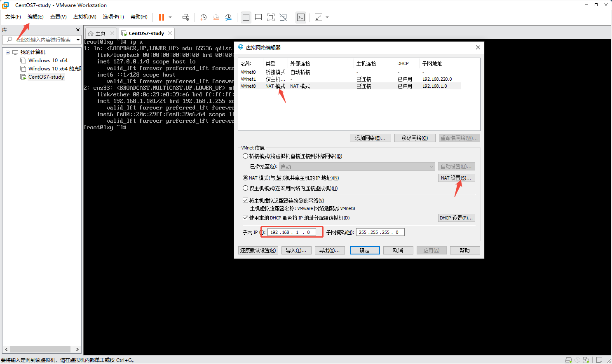Click 添加网络(E) button

pos(370,138)
